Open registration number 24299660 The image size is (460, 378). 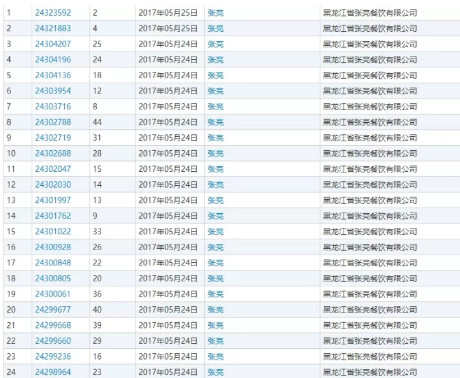pyautogui.click(x=53, y=341)
